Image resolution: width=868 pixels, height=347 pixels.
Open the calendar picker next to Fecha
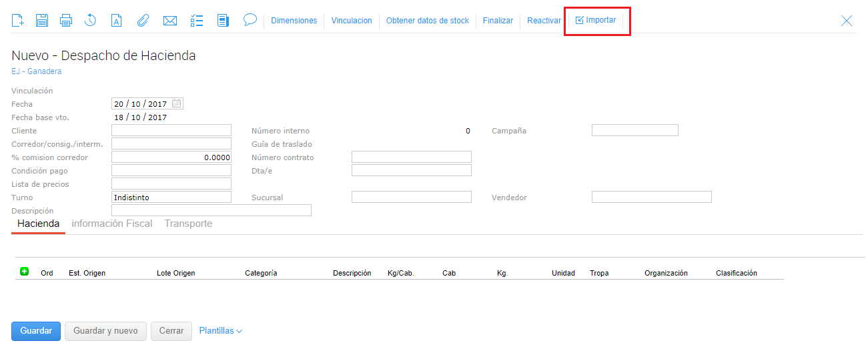[177, 103]
